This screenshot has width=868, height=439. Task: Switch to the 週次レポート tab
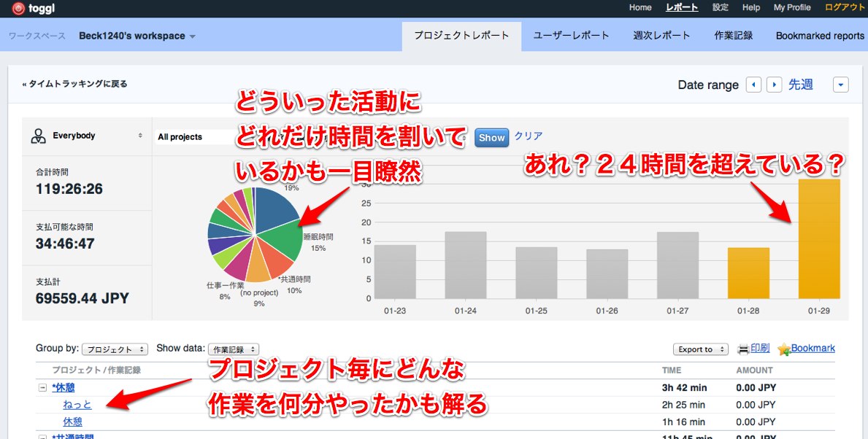point(661,36)
